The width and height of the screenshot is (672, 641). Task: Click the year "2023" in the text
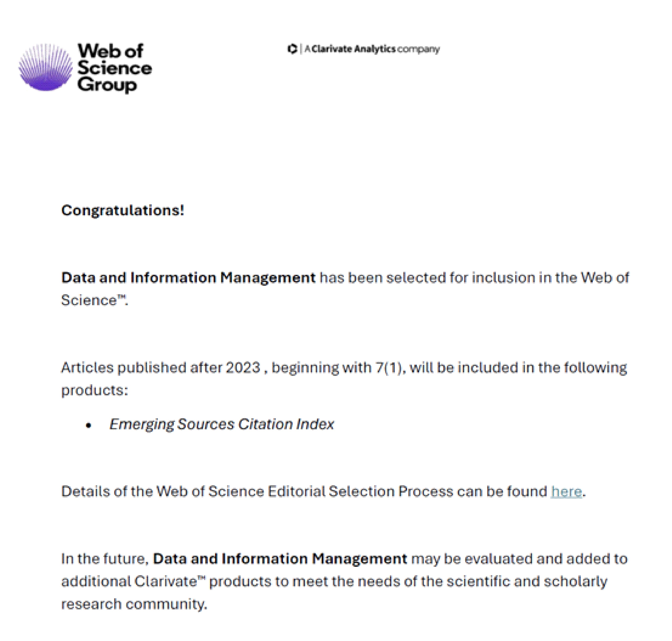243,368
